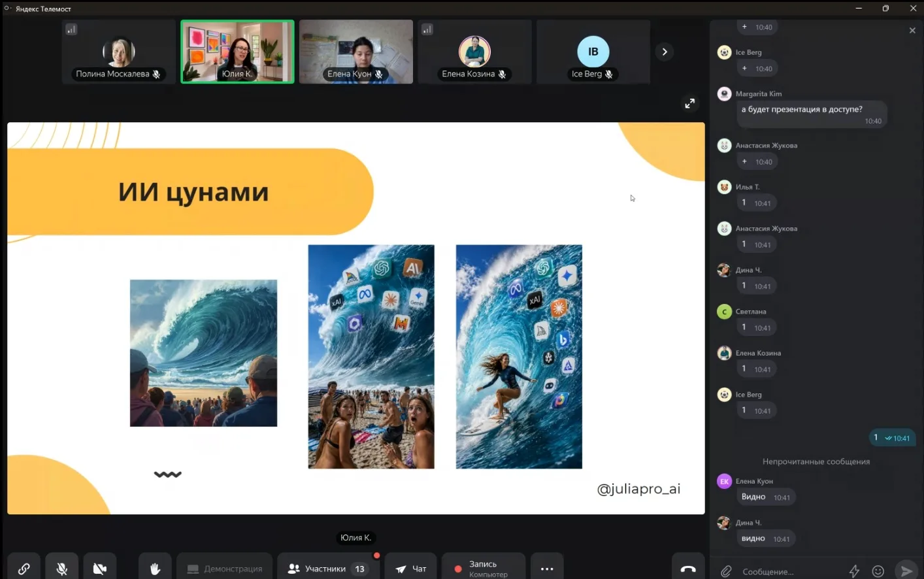The image size is (924, 579).
Task: Click the surfer wave image on slide
Action: [x=519, y=356]
